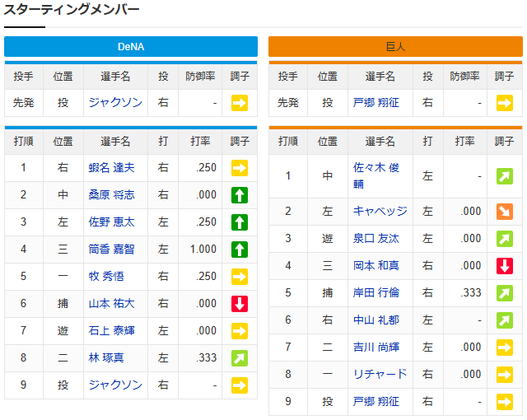Viewport: 527px width, 420px height.
Task: Open player 牧 秀悟 profile
Action: [x=106, y=277]
